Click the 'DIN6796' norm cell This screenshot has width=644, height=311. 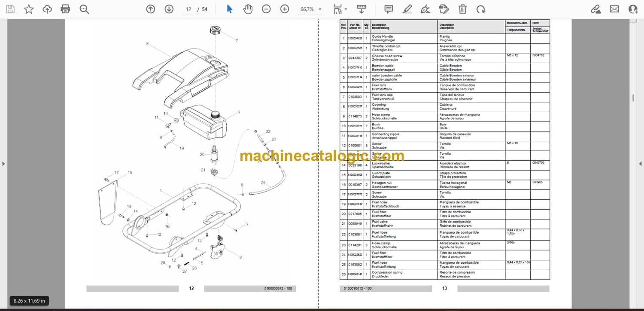point(538,163)
